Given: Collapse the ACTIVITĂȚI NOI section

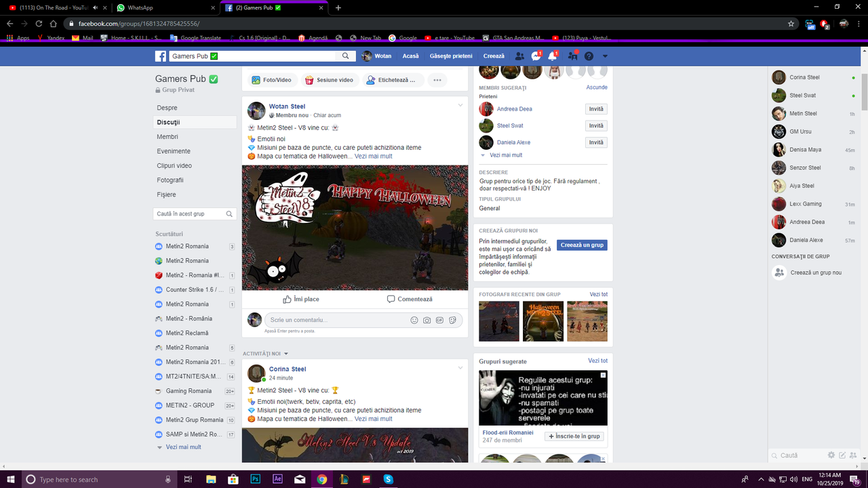Looking at the screenshot, I should point(285,354).
